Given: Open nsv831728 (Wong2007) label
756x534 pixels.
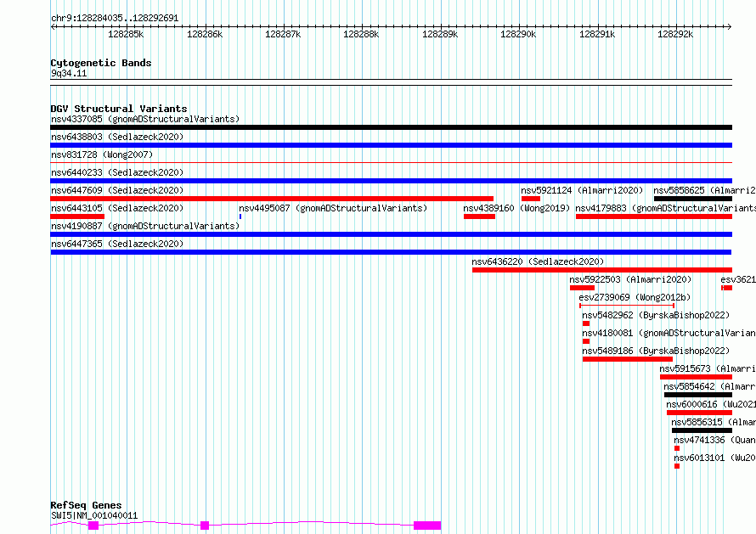Looking at the screenshot, I should 102,155.
